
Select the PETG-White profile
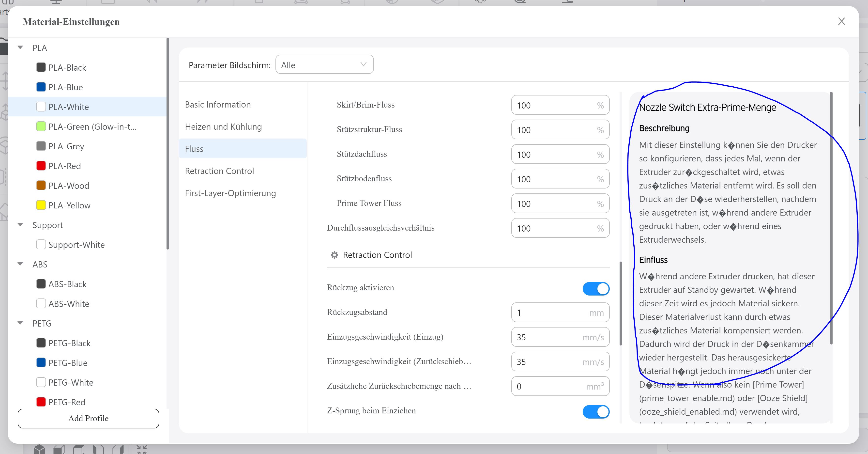pyautogui.click(x=87, y=383)
